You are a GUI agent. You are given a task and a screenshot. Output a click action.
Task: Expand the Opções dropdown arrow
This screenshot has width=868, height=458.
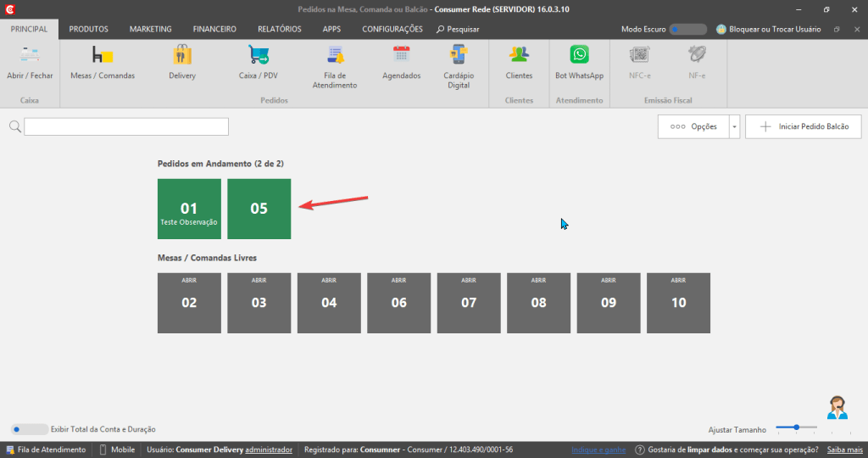click(735, 127)
